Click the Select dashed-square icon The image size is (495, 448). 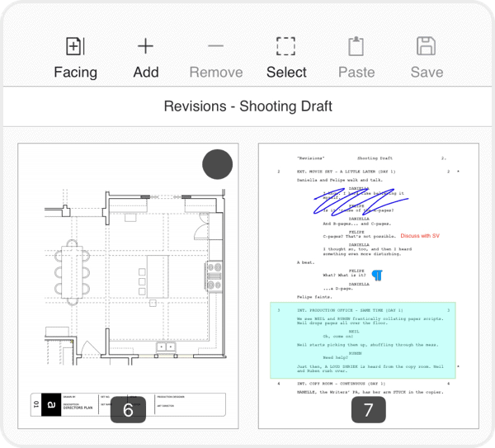tap(285, 46)
